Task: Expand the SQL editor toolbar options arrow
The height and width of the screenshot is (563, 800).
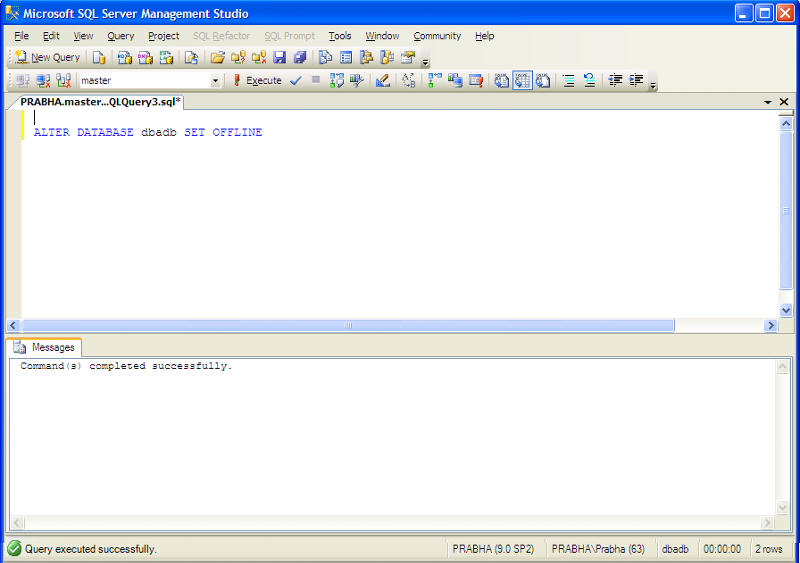Action: [x=653, y=85]
